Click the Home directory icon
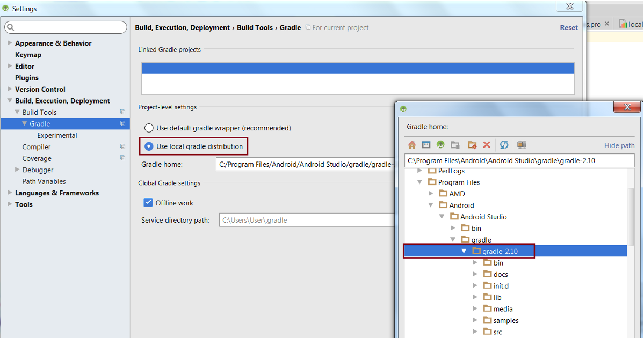This screenshot has width=644, height=338. (412, 145)
